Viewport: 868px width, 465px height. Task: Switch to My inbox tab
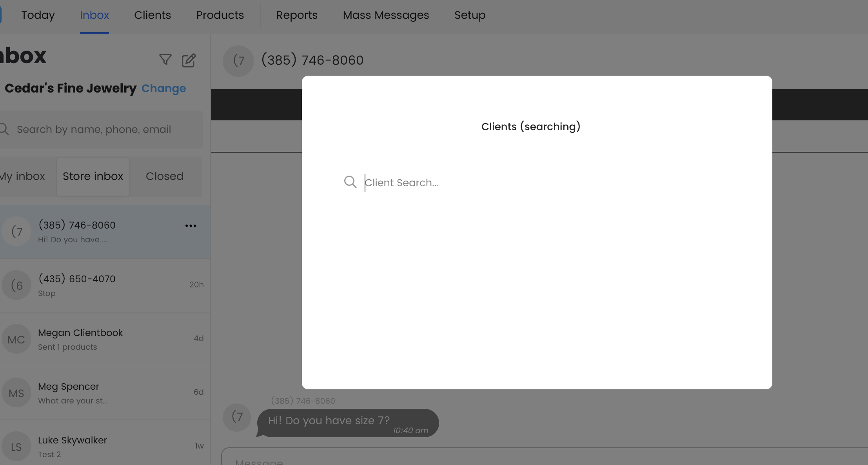[24, 176]
